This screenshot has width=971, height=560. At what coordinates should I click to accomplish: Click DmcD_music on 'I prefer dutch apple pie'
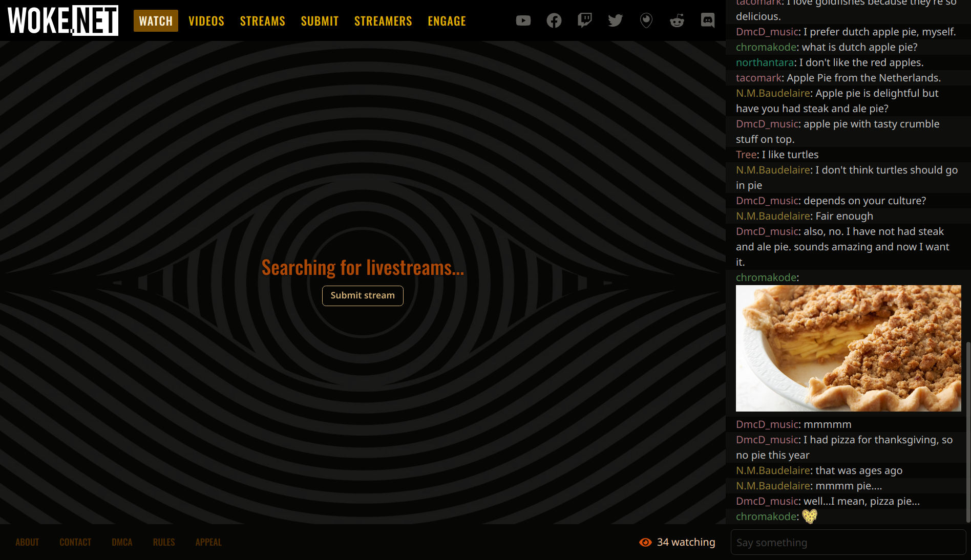(x=767, y=32)
